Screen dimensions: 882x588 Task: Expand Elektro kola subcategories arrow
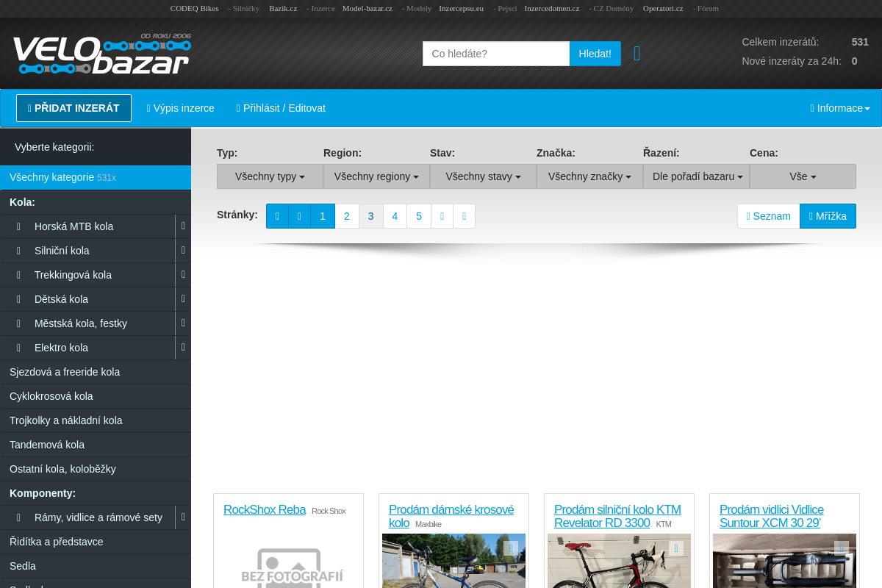tap(183, 348)
